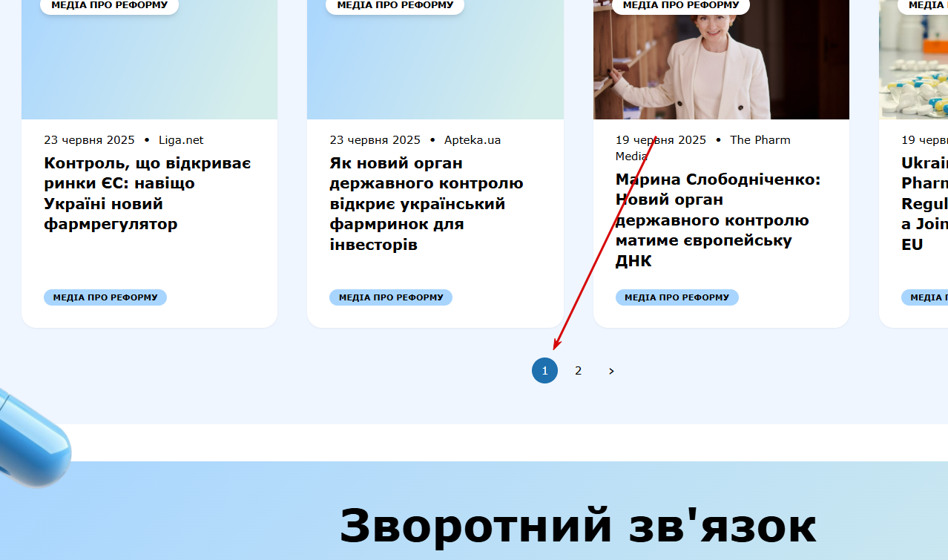Open article "Марина Слободніченко: Новий орган"
948x560 pixels.
coord(718,220)
